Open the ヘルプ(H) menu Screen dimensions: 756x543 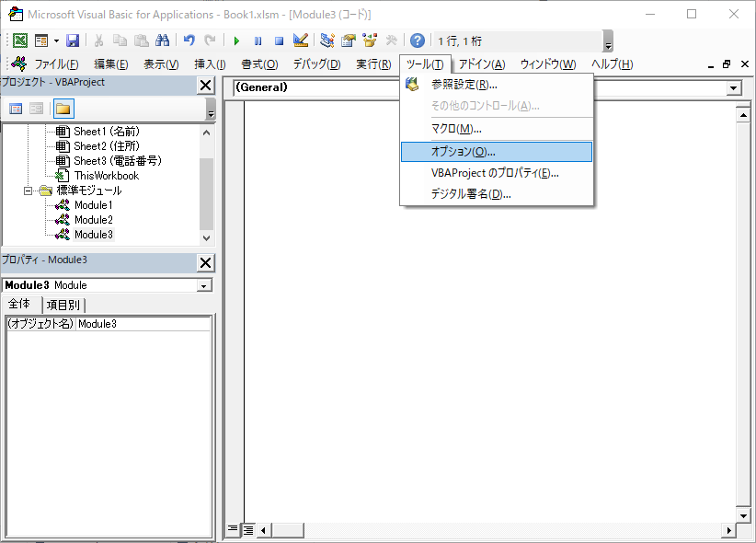tap(612, 64)
